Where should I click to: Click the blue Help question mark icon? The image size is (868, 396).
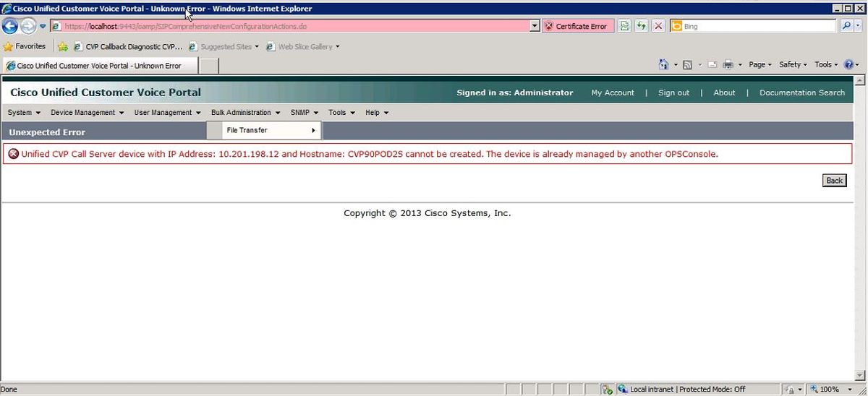point(848,64)
